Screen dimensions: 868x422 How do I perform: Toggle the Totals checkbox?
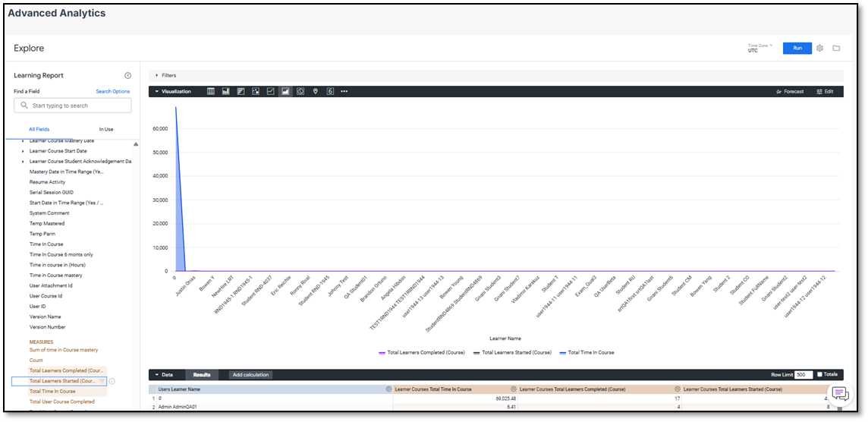(x=820, y=375)
